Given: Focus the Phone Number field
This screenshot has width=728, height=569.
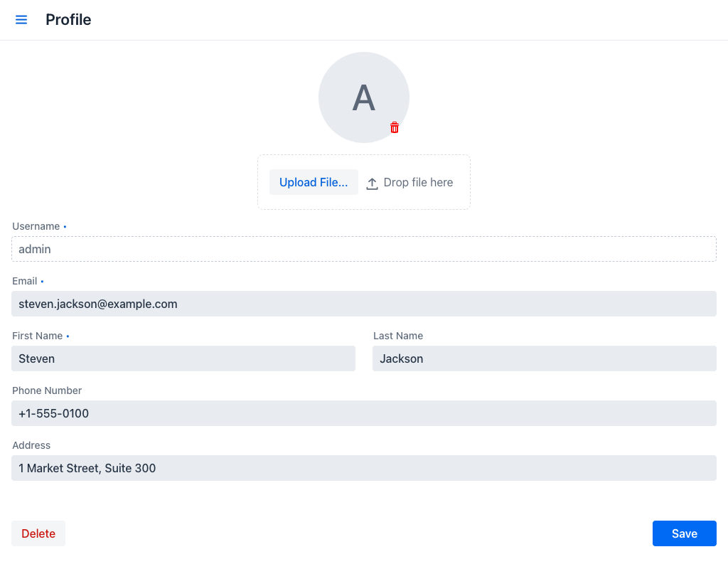Looking at the screenshot, I should 363,413.
